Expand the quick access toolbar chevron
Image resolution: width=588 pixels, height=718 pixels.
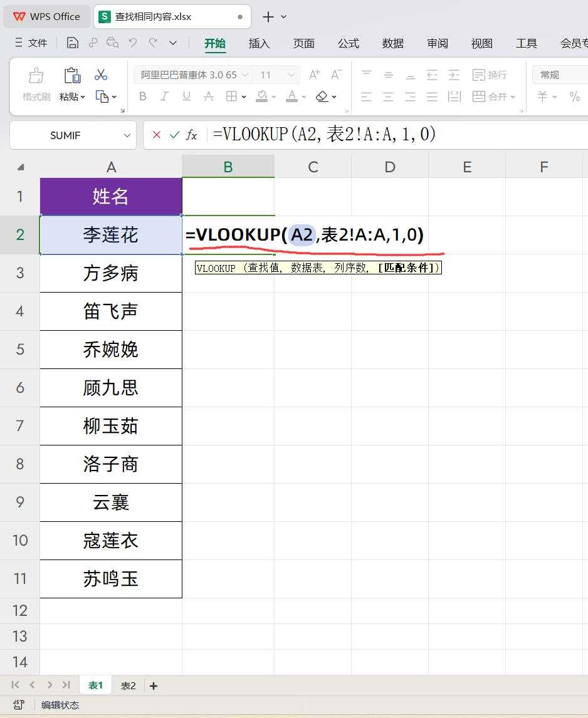click(x=173, y=43)
